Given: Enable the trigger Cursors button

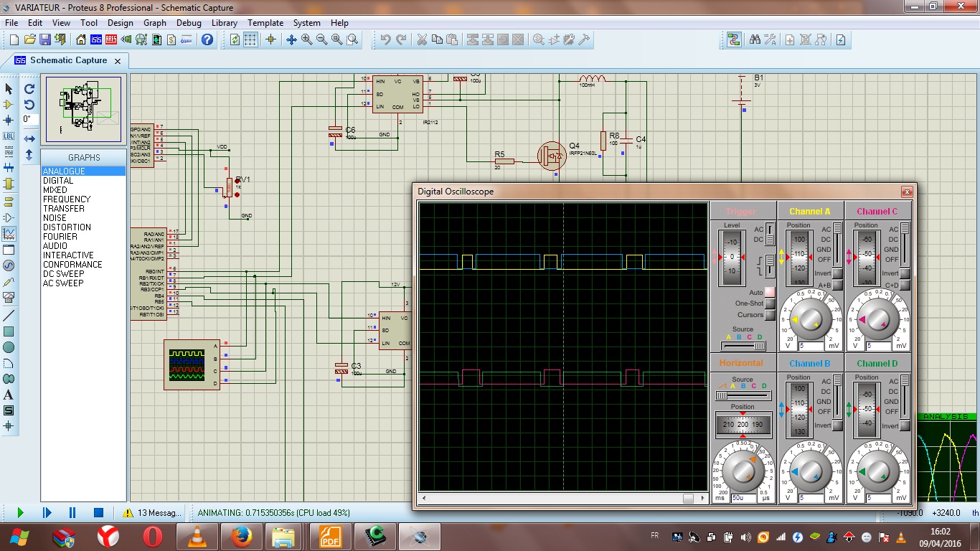Looking at the screenshot, I should click(x=770, y=315).
